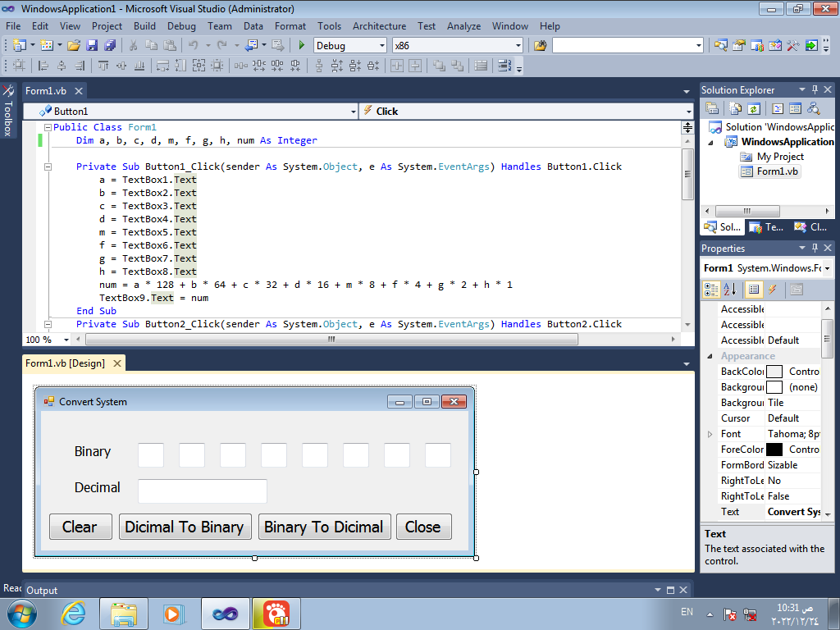Click Refresh icon in Solution Explorer
The image size is (840, 630).
click(x=752, y=108)
